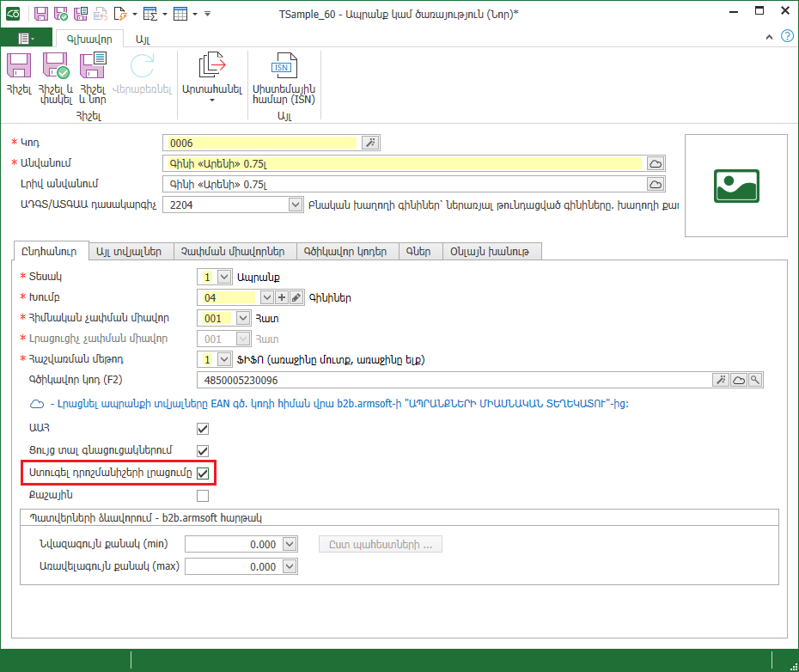Click the search magnifier in Գծիկավոր կոդ field
Screen dimensions: 799x672
(755, 380)
